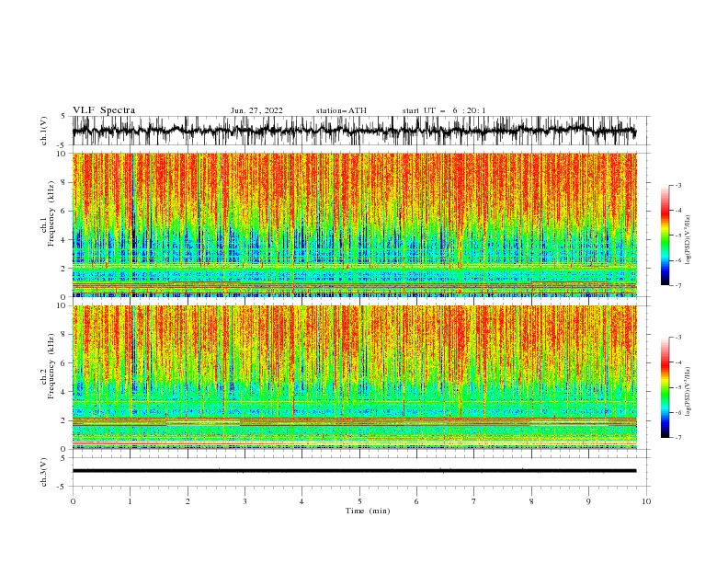The width and height of the screenshot is (728, 563).
Task: Click the 'station=ATH' label
Action: point(341,110)
